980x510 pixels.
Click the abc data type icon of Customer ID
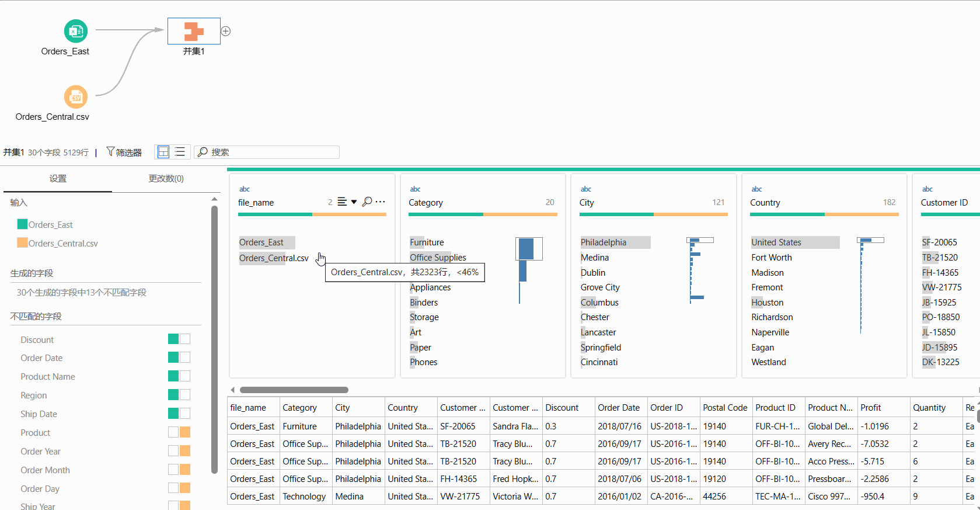tap(927, 189)
